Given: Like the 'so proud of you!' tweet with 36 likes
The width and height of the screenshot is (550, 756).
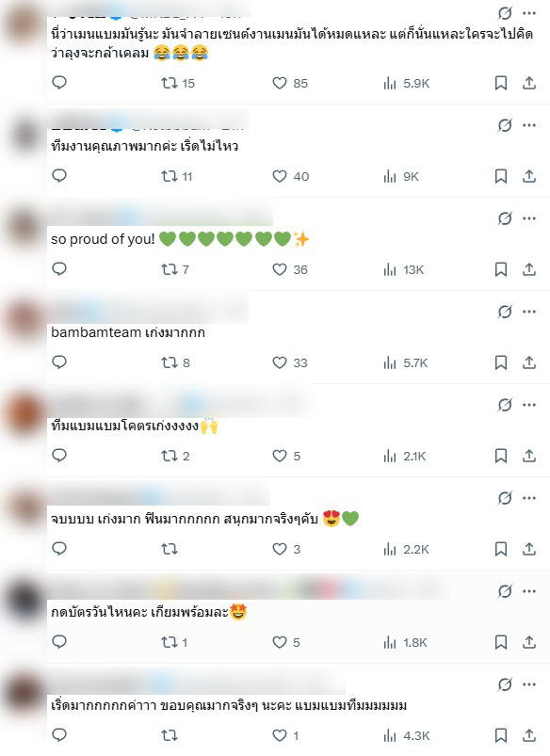Looking at the screenshot, I should point(289,269).
